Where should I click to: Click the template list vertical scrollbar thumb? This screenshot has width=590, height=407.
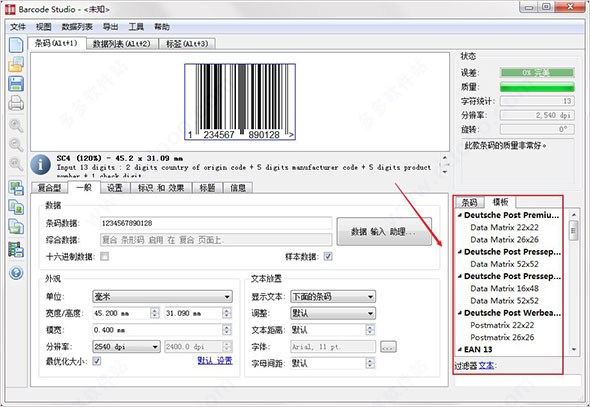tap(574, 230)
